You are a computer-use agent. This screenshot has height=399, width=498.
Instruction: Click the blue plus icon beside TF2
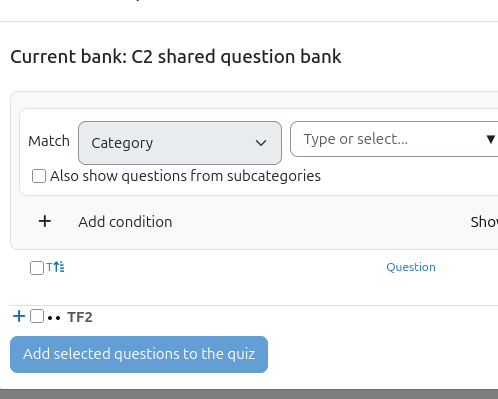coord(19,316)
